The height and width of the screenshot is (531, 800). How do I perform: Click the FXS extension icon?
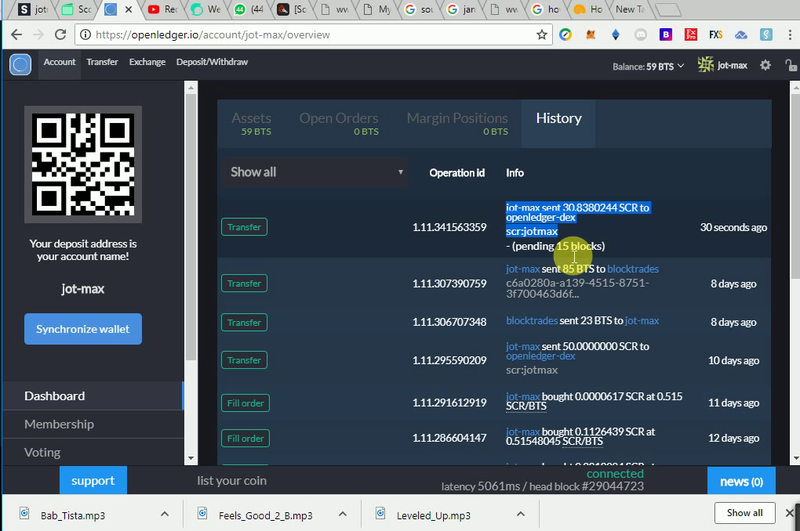tap(716, 35)
